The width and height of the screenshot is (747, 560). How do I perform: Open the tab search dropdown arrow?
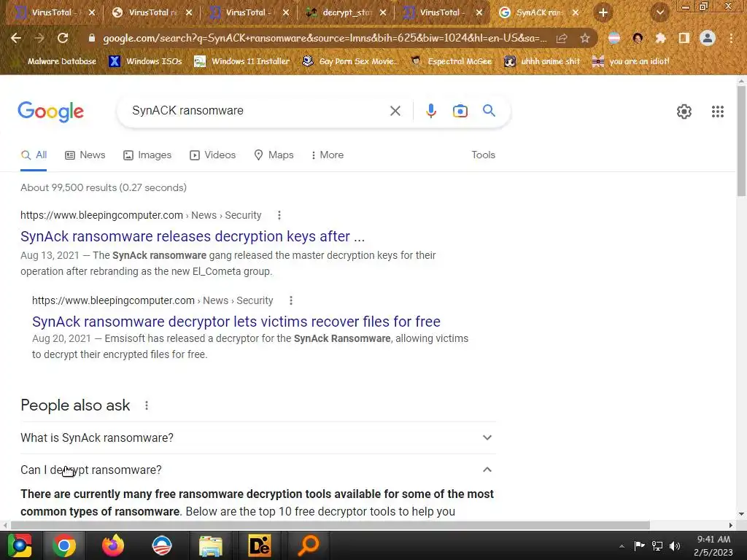660,13
